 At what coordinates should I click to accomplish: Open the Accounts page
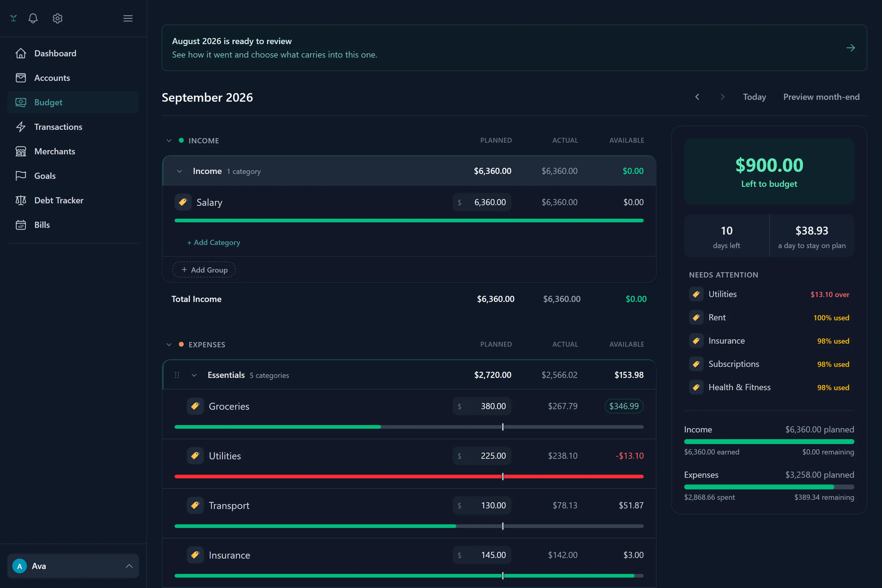coord(73,77)
